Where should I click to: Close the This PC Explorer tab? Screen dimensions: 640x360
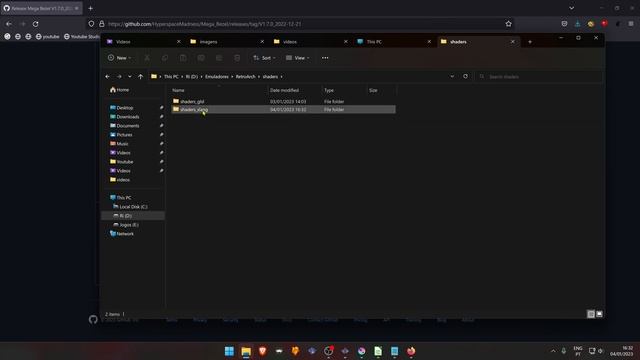429,42
